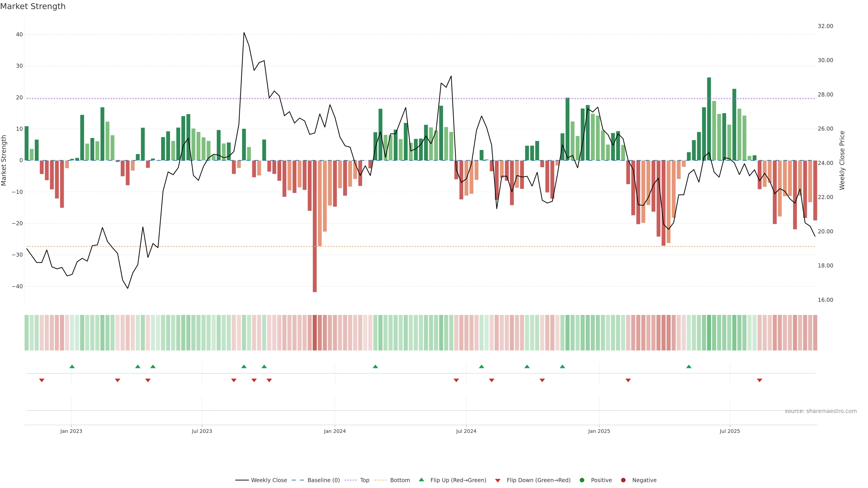Click the green Positive circle in legend
Viewport: 868px width, 488px height.
[582, 480]
